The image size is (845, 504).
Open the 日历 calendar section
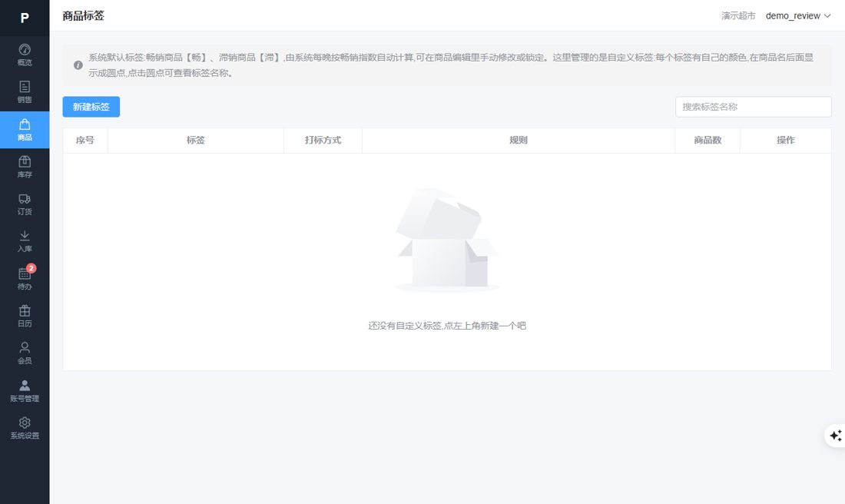[25, 316]
